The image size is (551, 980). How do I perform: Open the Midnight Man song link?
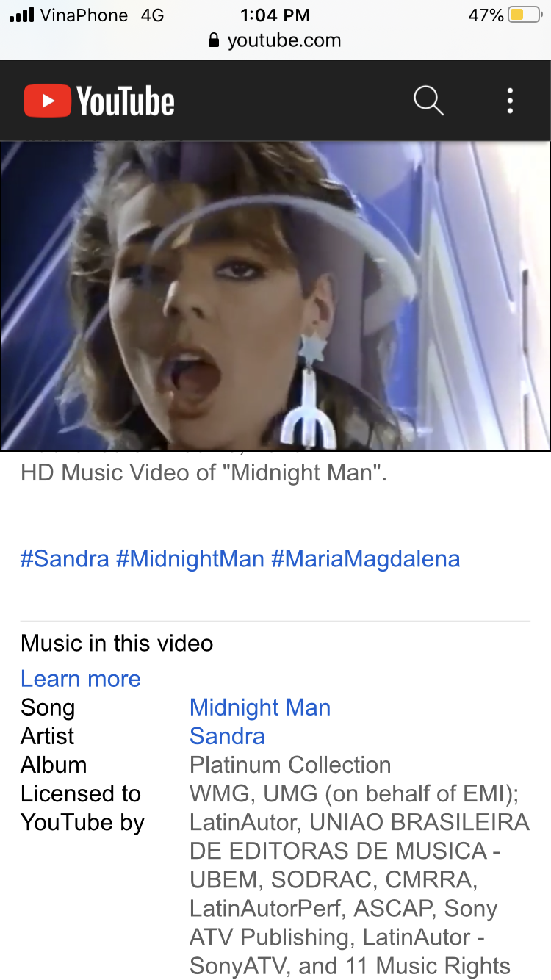260,707
